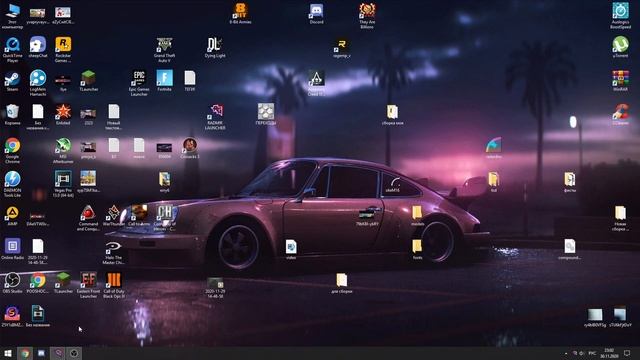The height and width of the screenshot is (360, 640).
Task: Launch the AIMP player shortcut
Action: tap(12, 216)
